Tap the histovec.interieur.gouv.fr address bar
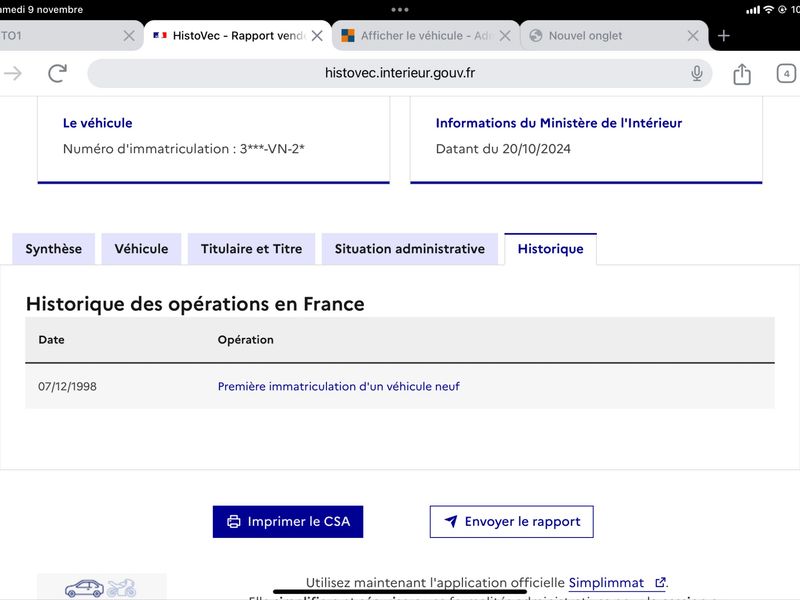Image resolution: width=800 pixels, height=600 pixels. click(400, 73)
